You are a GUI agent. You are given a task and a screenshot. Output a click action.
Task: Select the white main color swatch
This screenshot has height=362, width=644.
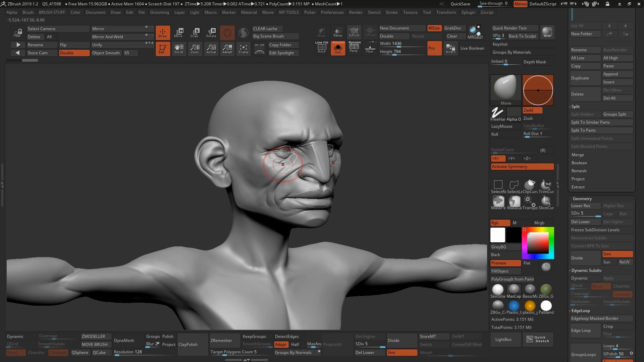(x=498, y=235)
